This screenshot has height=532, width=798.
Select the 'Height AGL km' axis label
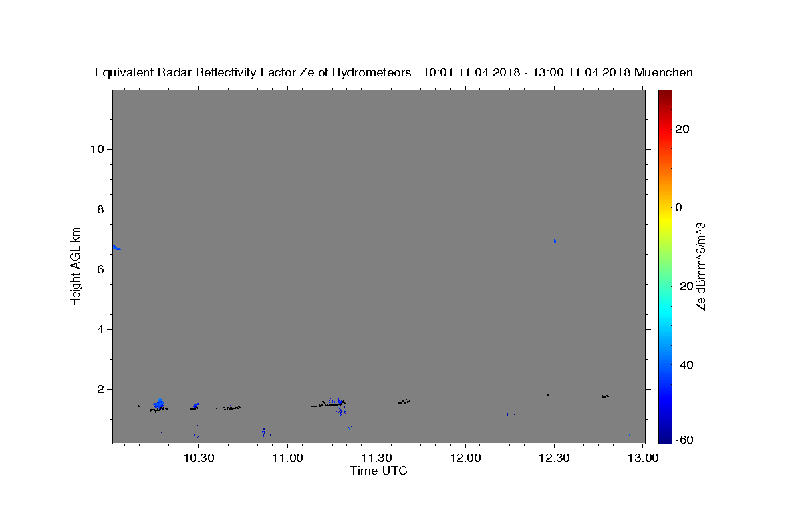tap(76, 265)
